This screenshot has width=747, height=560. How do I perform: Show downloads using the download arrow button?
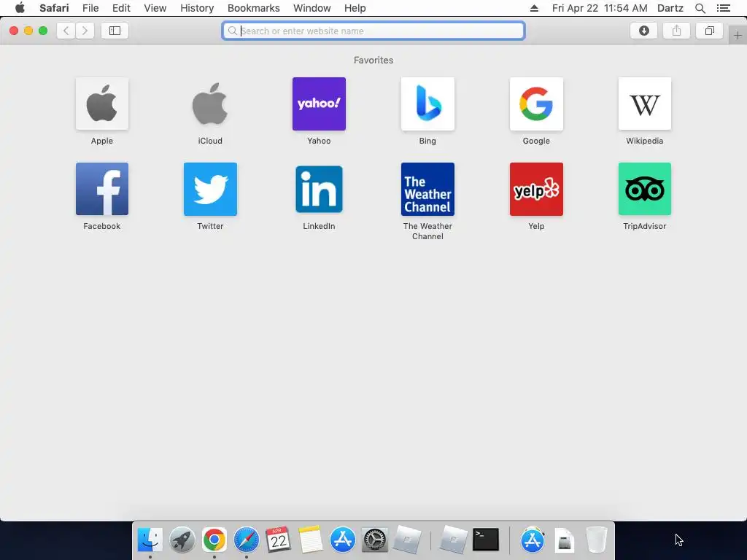[643, 31]
